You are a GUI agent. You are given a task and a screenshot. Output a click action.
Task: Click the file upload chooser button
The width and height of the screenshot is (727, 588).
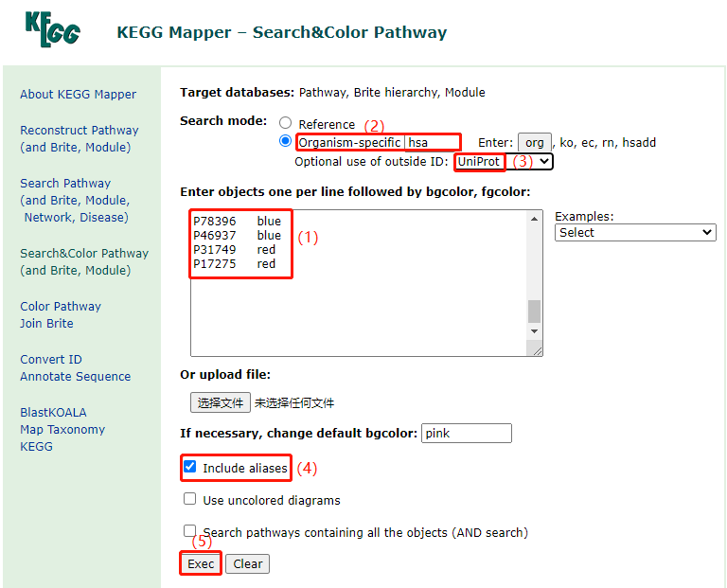click(x=220, y=402)
